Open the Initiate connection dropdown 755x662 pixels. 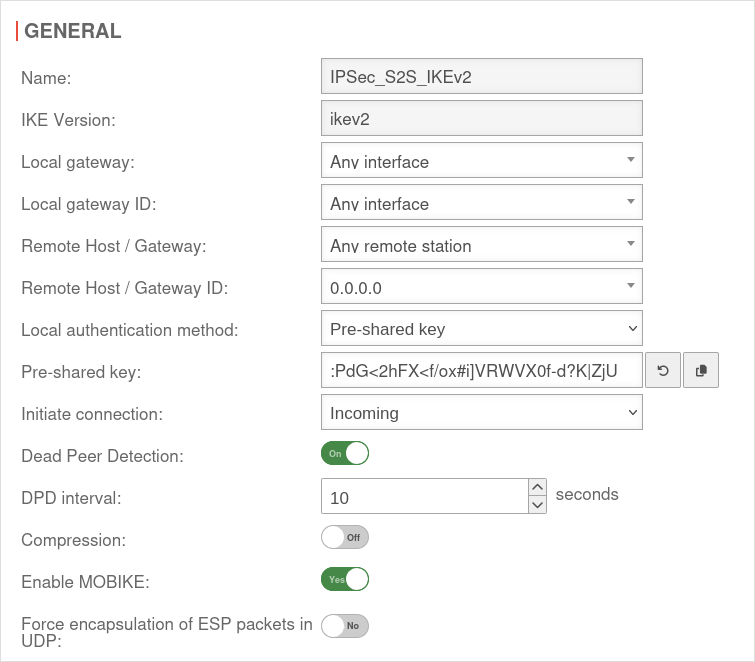point(481,413)
